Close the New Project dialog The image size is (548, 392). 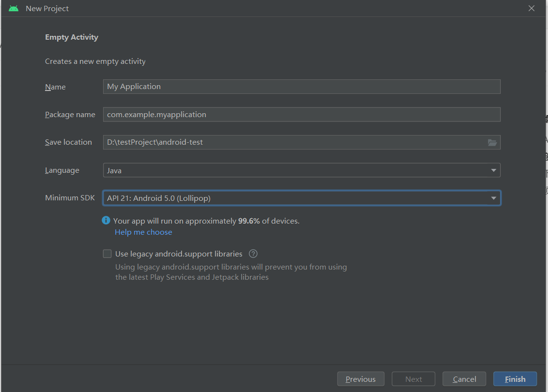tap(531, 8)
